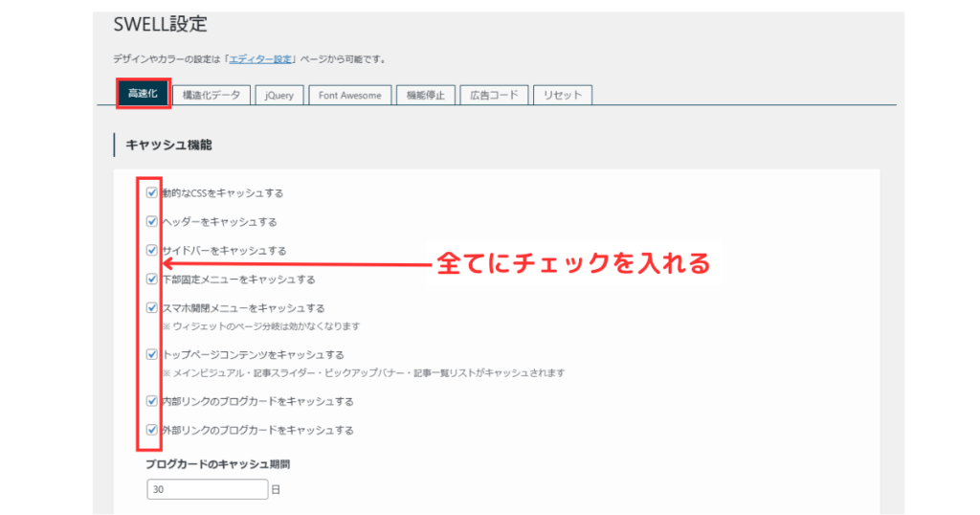Toggle 動的なCSSをキャッシュする checkbox
The height and width of the screenshot is (515, 980).
point(152,192)
